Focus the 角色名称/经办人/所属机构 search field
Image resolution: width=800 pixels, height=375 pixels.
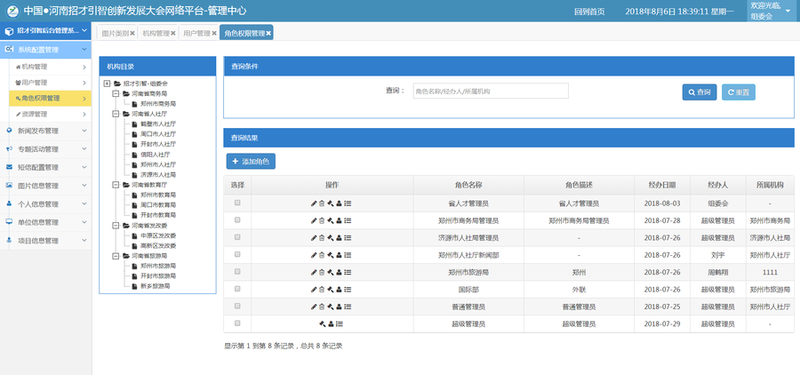pyautogui.click(x=491, y=91)
